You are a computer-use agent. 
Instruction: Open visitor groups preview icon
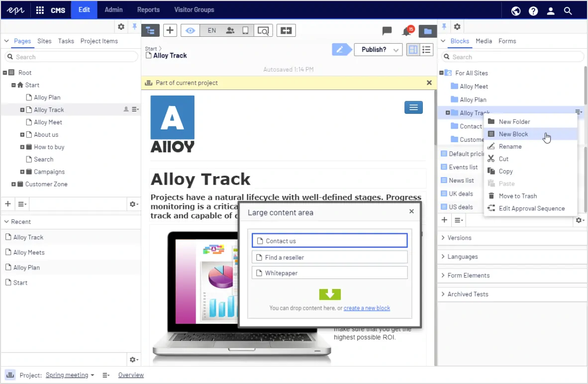(x=230, y=30)
